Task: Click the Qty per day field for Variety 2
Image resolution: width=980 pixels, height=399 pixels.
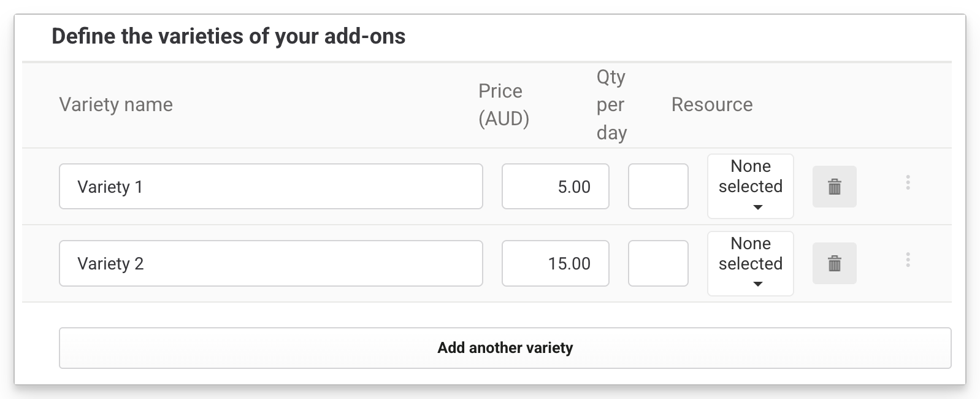Action: point(658,263)
